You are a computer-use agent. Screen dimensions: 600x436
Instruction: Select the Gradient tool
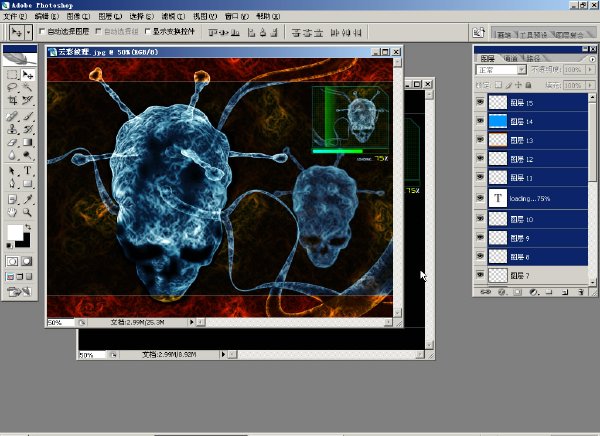click(x=27, y=142)
